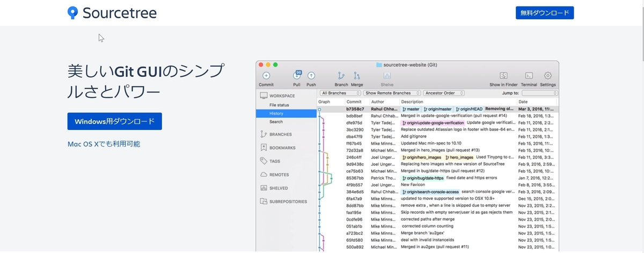Click the origin/hero_images label
Image resolution: width=644 pixels, height=253 pixels.
coord(421,157)
